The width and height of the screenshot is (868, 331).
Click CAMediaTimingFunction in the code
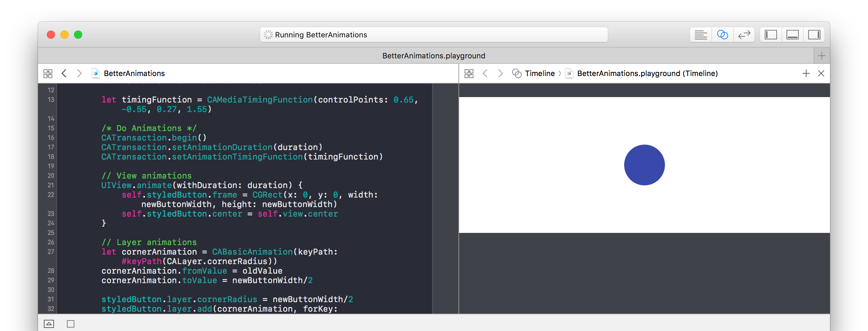(x=260, y=100)
